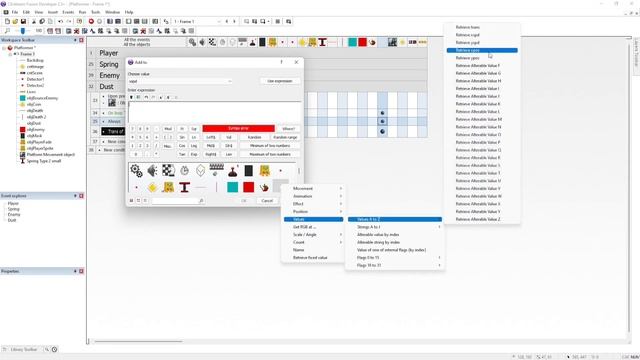Viewport: 640px width, 360px height.
Task: Click the action dot in event row 35
Action: (x=382, y=121)
